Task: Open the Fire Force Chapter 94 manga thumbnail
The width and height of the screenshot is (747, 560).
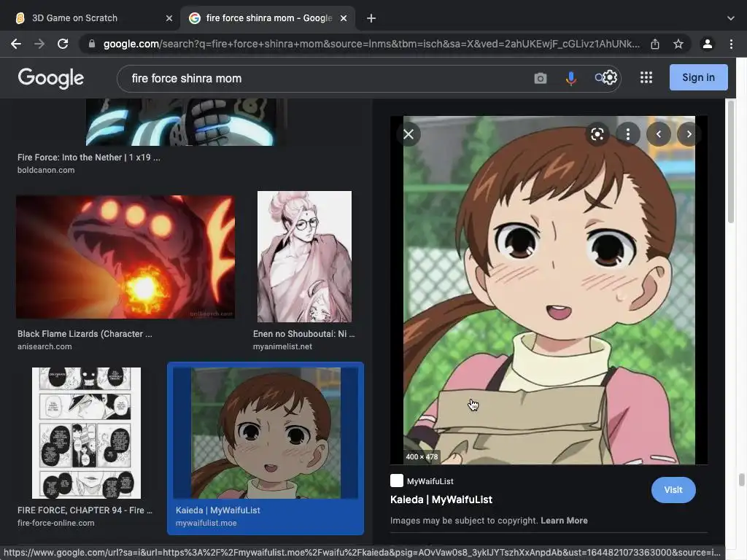Action: tap(86, 433)
